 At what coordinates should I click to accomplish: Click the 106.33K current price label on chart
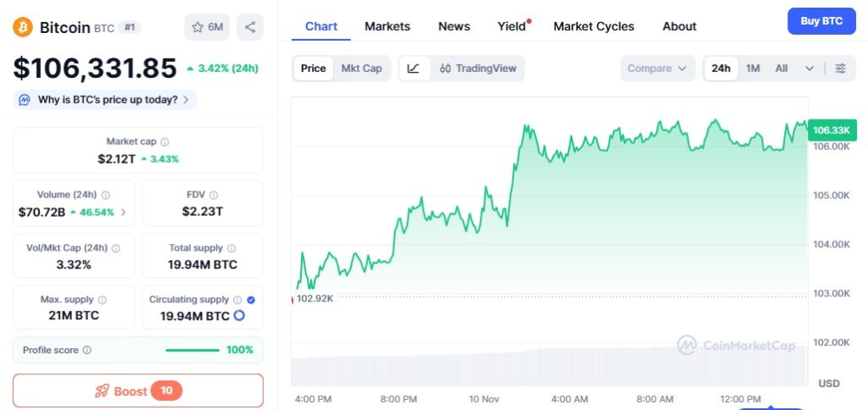pyautogui.click(x=832, y=130)
